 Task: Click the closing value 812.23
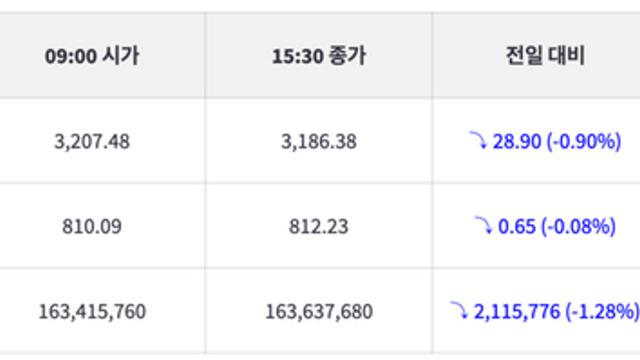tap(319, 227)
